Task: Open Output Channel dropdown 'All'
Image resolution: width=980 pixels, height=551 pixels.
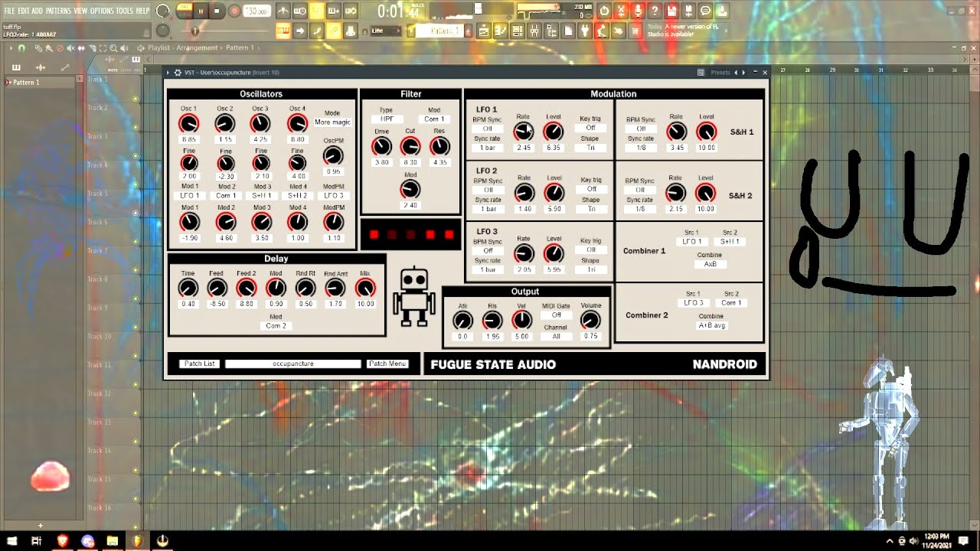Action: click(x=557, y=337)
